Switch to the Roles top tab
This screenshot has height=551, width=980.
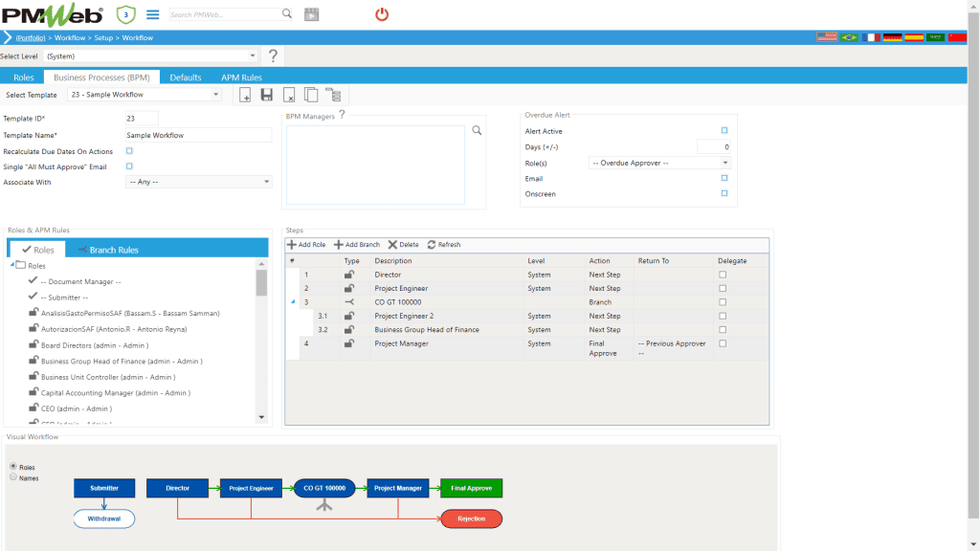[x=24, y=77]
